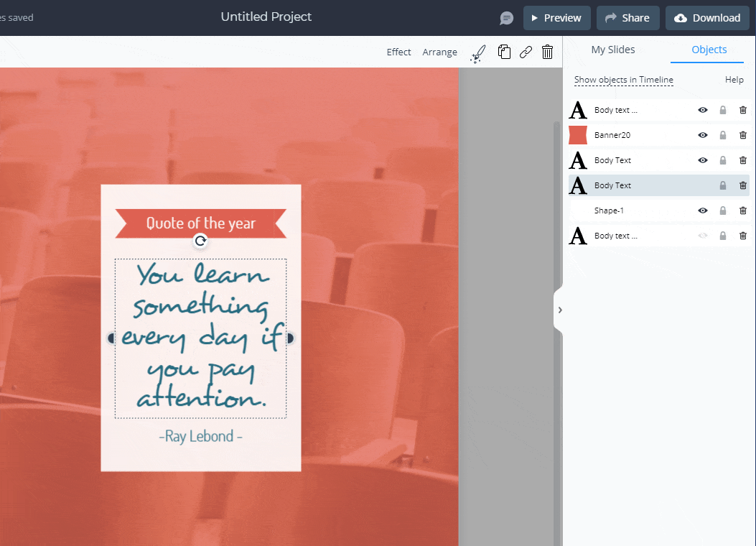The image size is (756, 546).
Task: Click the red Banner20 shape thumbnail icon
Action: (x=578, y=135)
